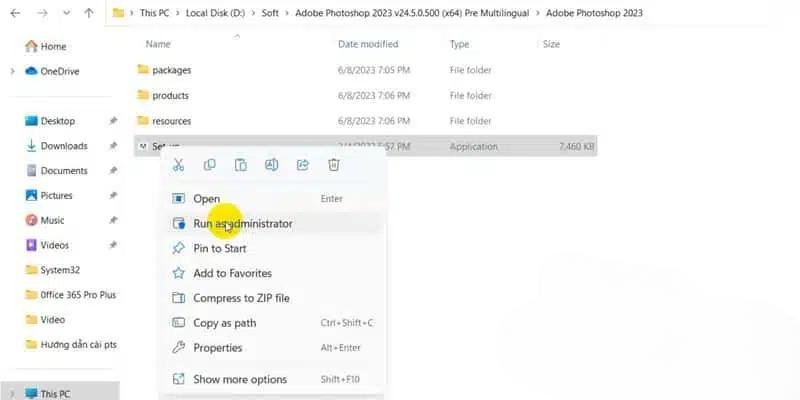This screenshot has height=400, width=800.
Task: Click the Rename icon in context menu
Action: pos(271,165)
